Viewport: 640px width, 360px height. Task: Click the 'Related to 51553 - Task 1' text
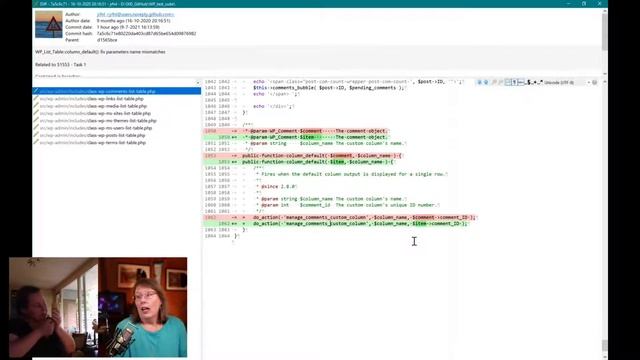[60, 64]
